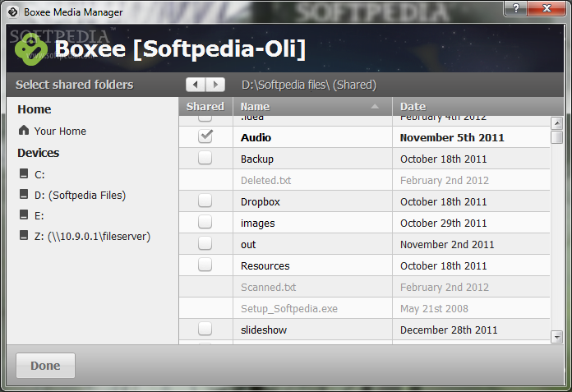Open Your Home in the sidebar

point(60,131)
